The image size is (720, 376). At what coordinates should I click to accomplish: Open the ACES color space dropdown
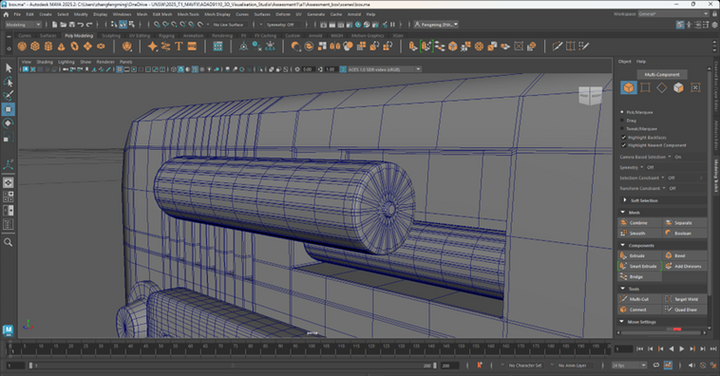point(384,69)
